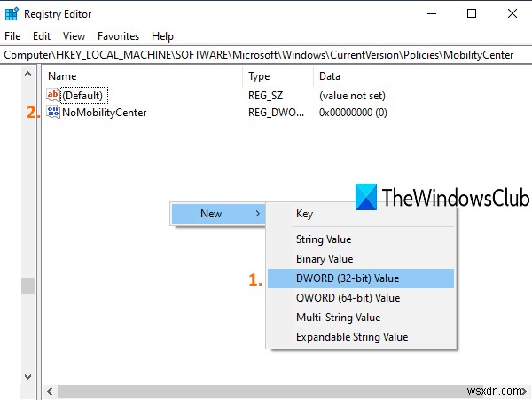Choose Binary Value from the submenu

[x=361, y=259]
